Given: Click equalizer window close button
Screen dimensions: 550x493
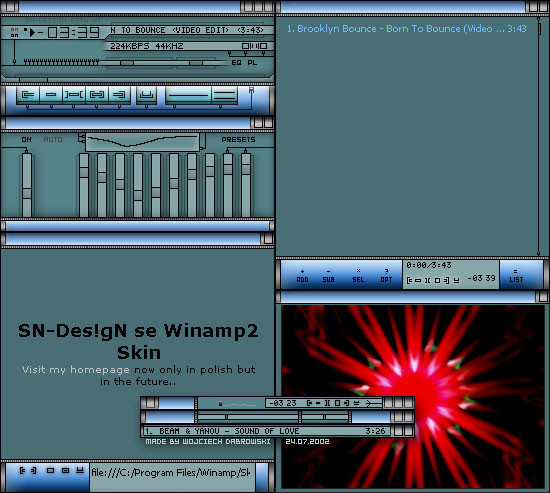Looking at the screenshot, I should tap(268, 122).
